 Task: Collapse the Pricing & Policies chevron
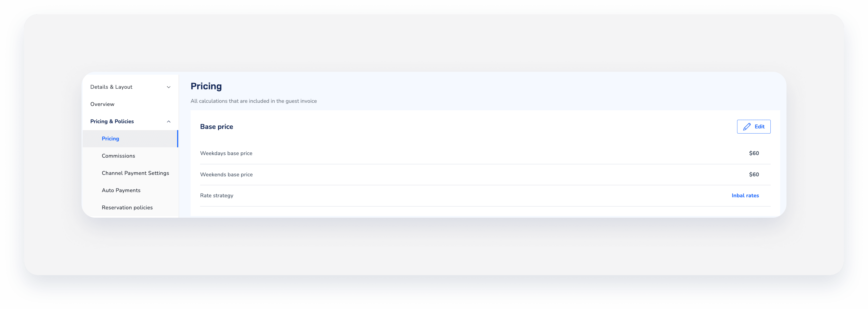point(168,122)
